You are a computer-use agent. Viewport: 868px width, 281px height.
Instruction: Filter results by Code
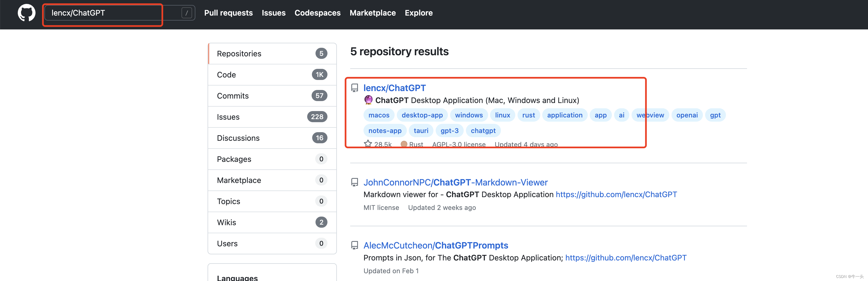272,74
